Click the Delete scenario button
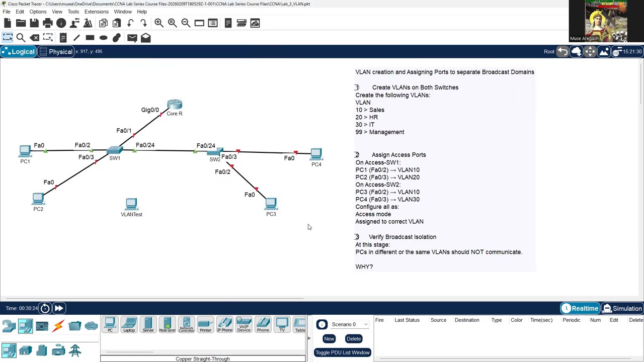This screenshot has width=644, height=362. point(354,339)
